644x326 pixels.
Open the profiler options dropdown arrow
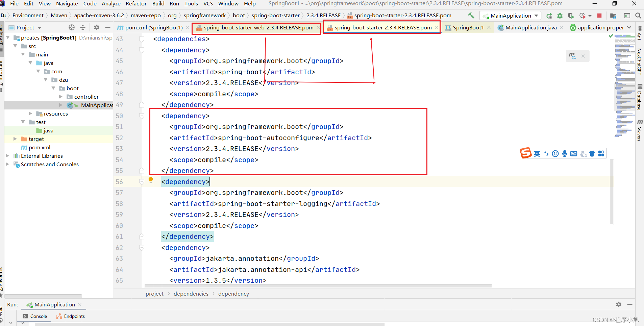(590, 16)
